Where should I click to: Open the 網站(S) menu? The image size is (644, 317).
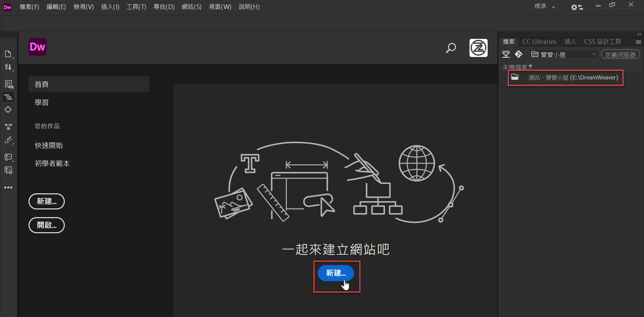[191, 7]
